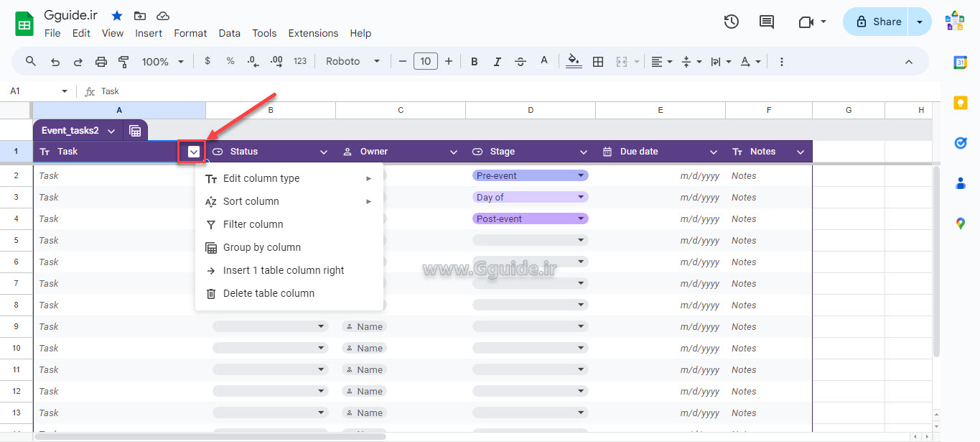This screenshot has height=442, width=980.
Task: Toggle strikethrough formatting
Action: pyautogui.click(x=520, y=61)
